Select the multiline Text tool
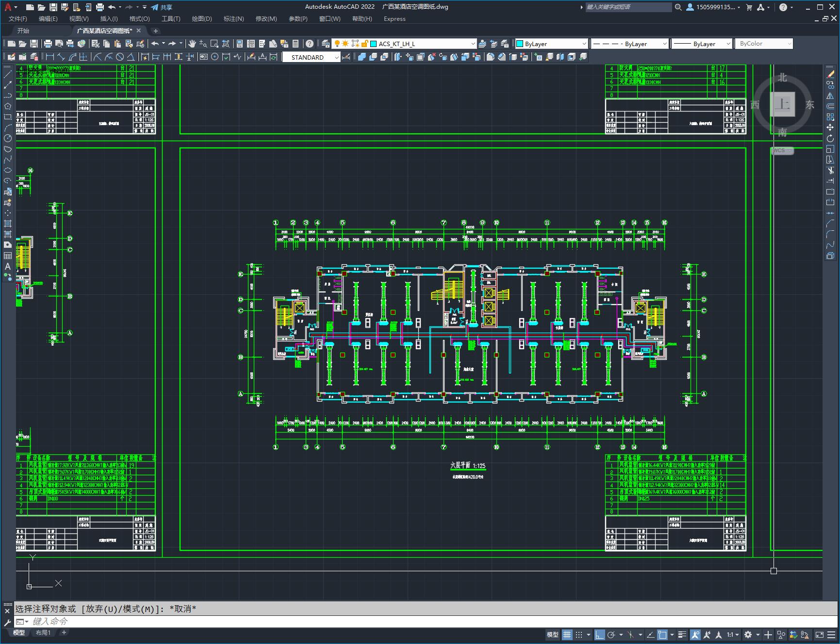This screenshot has height=644, width=840. click(8, 266)
